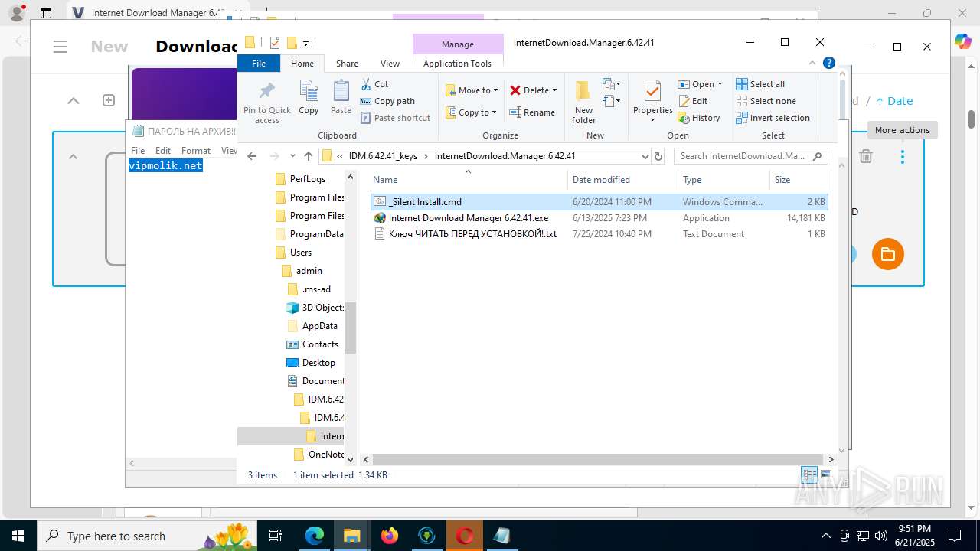Click Invert selection in ribbon
Image resolution: width=980 pixels, height=551 pixels.
(x=773, y=118)
